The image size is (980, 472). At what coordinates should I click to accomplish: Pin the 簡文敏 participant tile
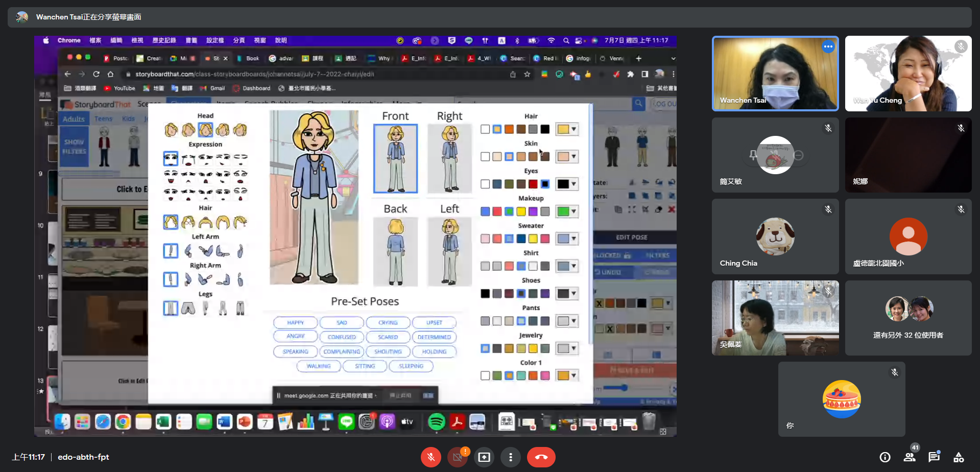[753, 155]
